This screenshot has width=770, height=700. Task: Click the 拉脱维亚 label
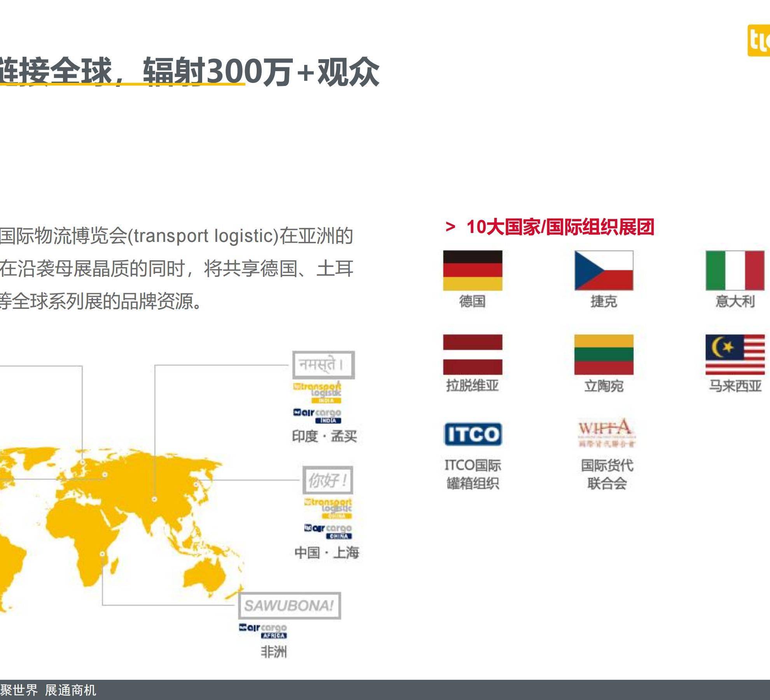(472, 385)
